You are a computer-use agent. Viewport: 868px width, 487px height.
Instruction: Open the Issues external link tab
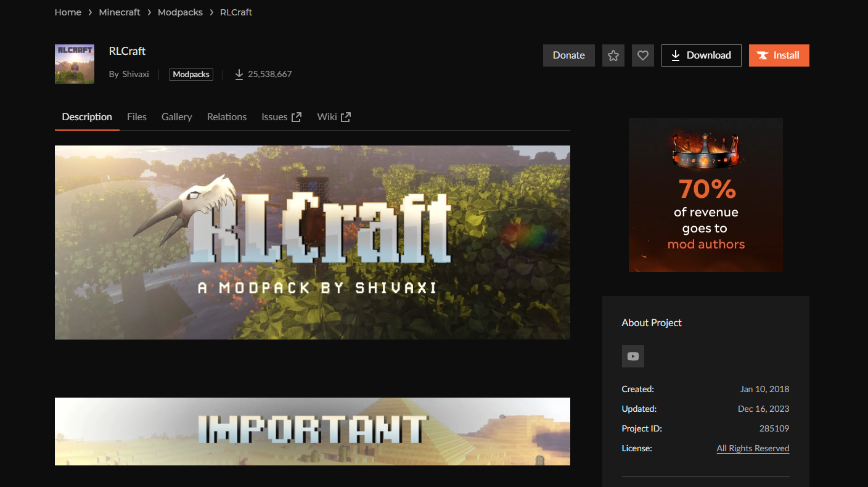tap(281, 117)
